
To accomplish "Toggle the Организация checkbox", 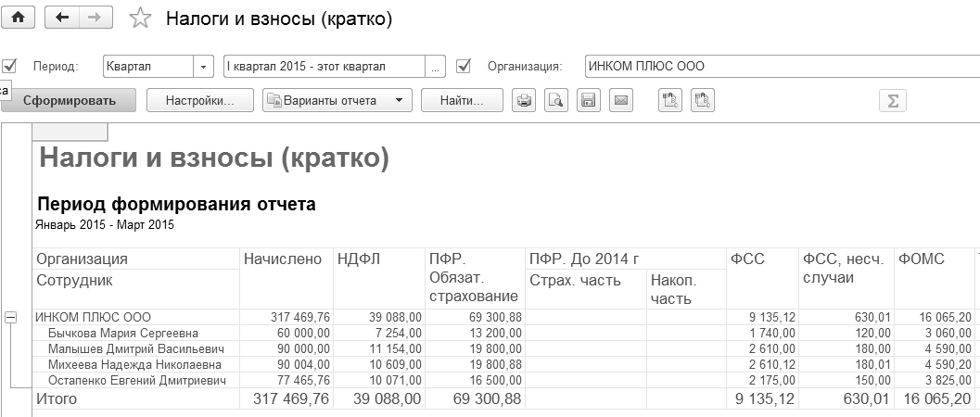I will point(464,66).
